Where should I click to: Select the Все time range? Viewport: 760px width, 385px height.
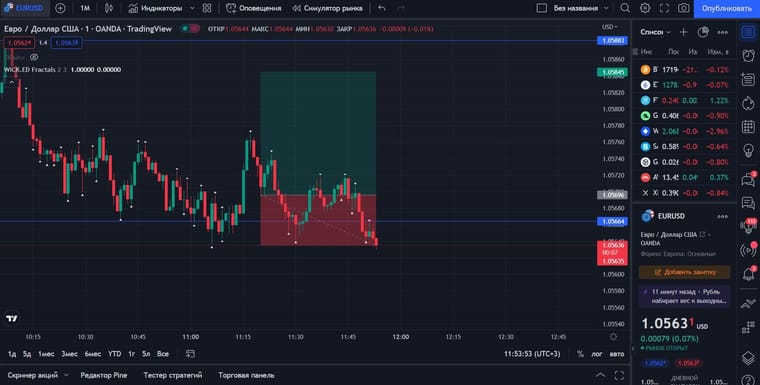(163, 354)
